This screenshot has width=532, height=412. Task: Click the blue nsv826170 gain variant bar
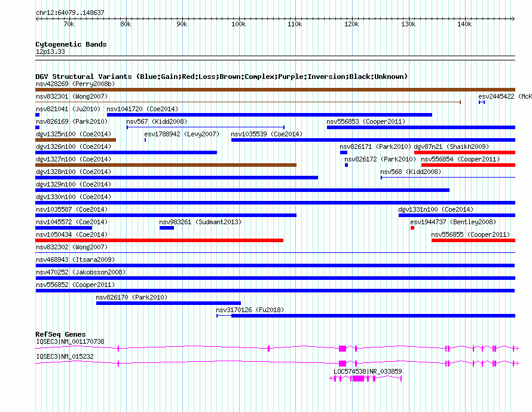pyautogui.click(x=169, y=303)
